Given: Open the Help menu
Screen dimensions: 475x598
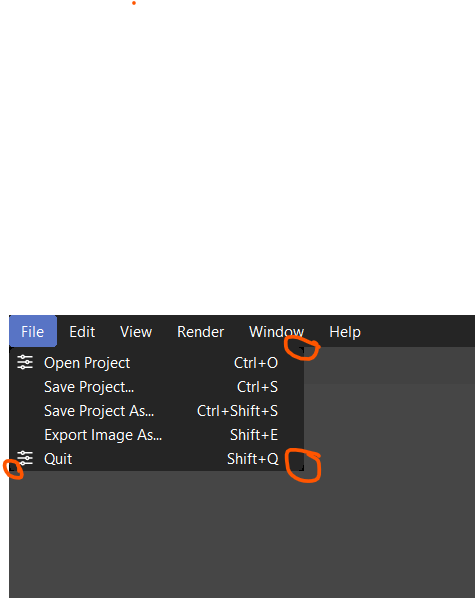Looking at the screenshot, I should [345, 331].
